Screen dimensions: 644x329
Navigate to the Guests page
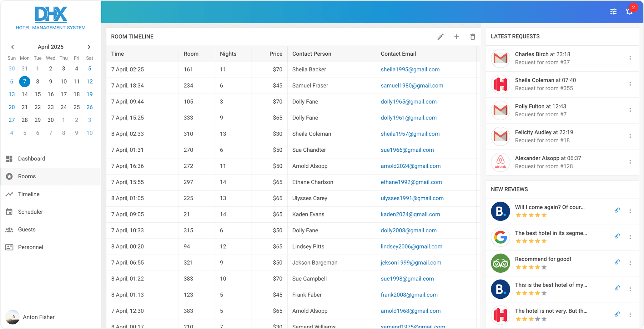coord(27,230)
